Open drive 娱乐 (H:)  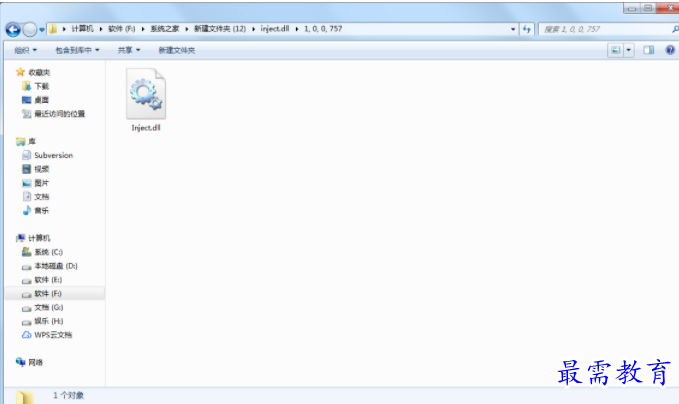49,321
